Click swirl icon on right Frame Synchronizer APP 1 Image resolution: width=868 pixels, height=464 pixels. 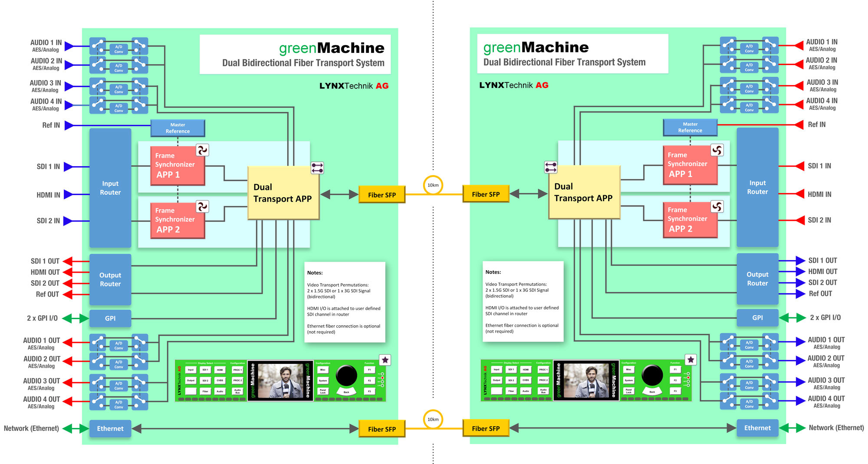pyautogui.click(x=717, y=150)
